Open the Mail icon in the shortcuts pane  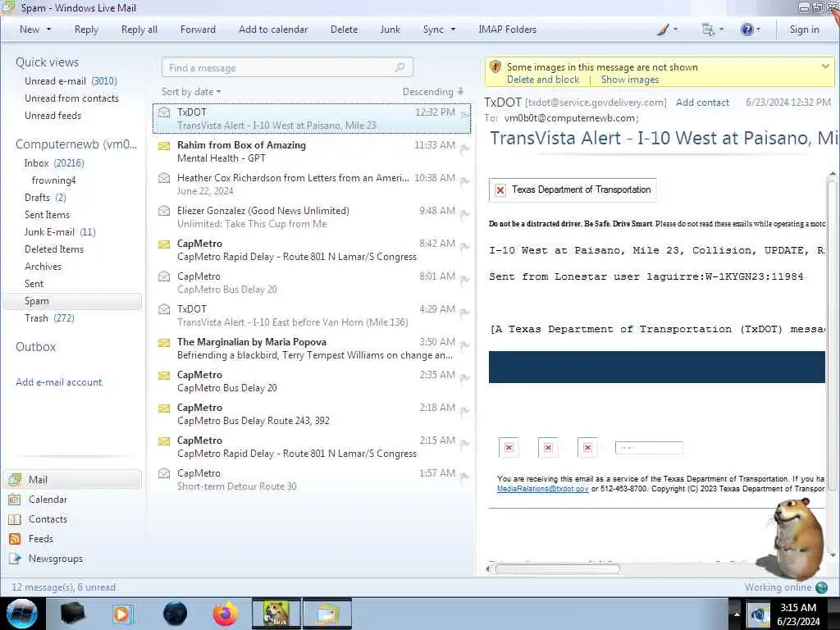click(15, 479)
